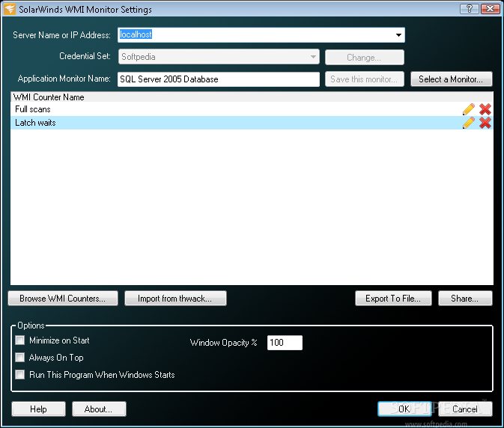Delete the Full scans counter via the red X
Image resolution: width=504 pixels, height=428 pixels.
pos(485,109)
